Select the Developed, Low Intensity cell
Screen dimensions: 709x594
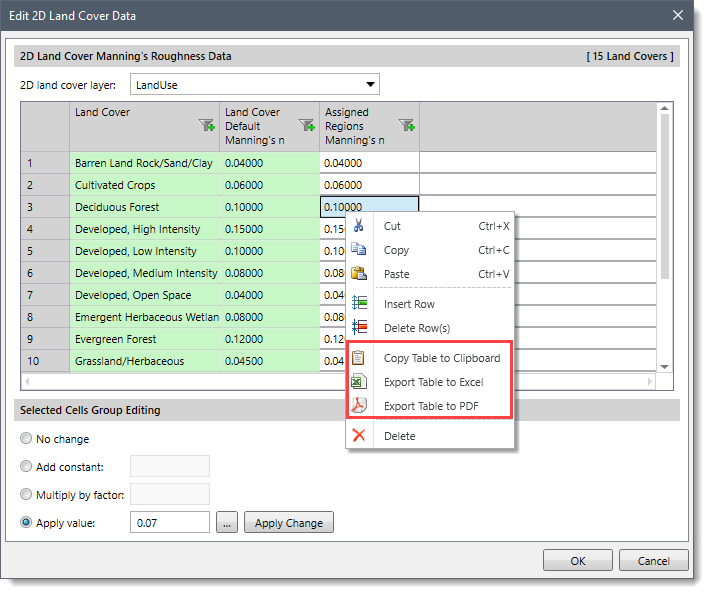coord(145,250)
